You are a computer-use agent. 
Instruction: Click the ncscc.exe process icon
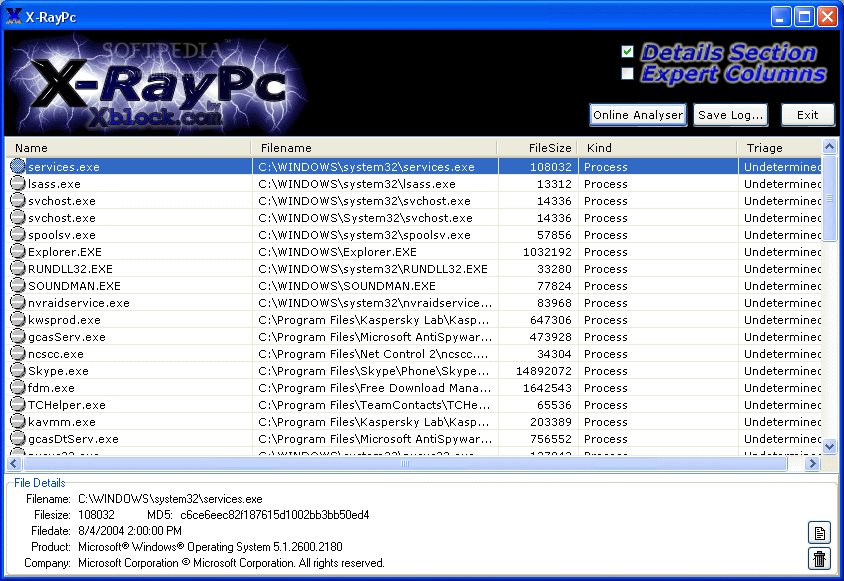coord(18,354)
